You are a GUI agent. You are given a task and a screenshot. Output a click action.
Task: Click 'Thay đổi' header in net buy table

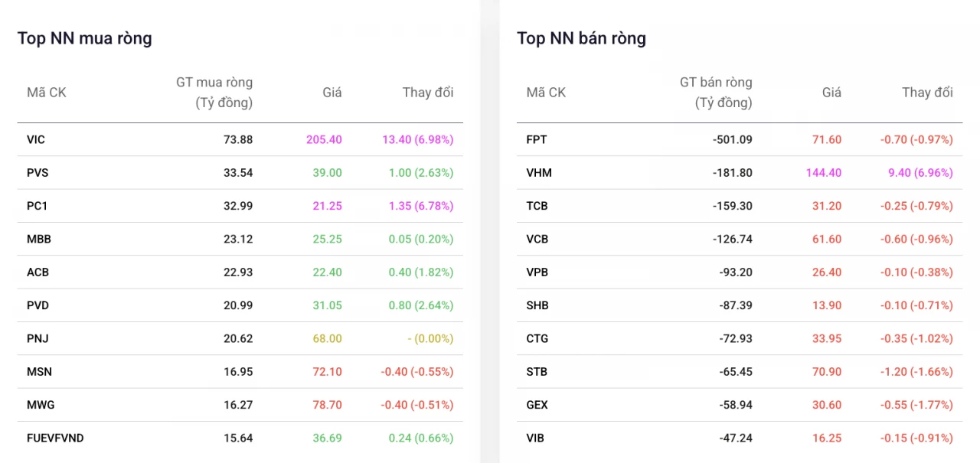pyautogui.click(x=428, y=93)
